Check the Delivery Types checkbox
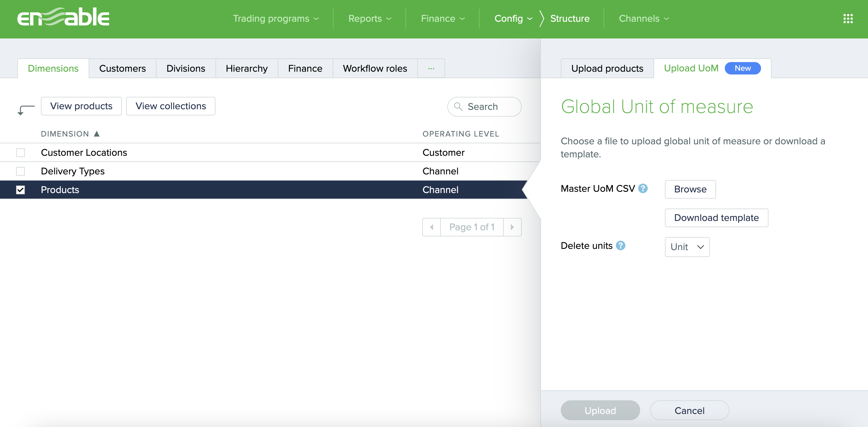Viewport: 868px width, 427px height. (20, 171)
